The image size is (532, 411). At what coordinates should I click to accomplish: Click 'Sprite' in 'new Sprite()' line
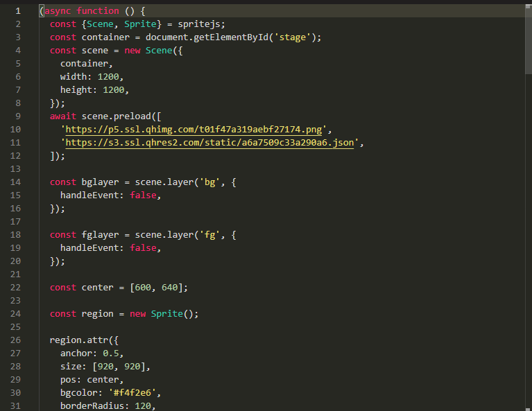[x=167, y=314]
